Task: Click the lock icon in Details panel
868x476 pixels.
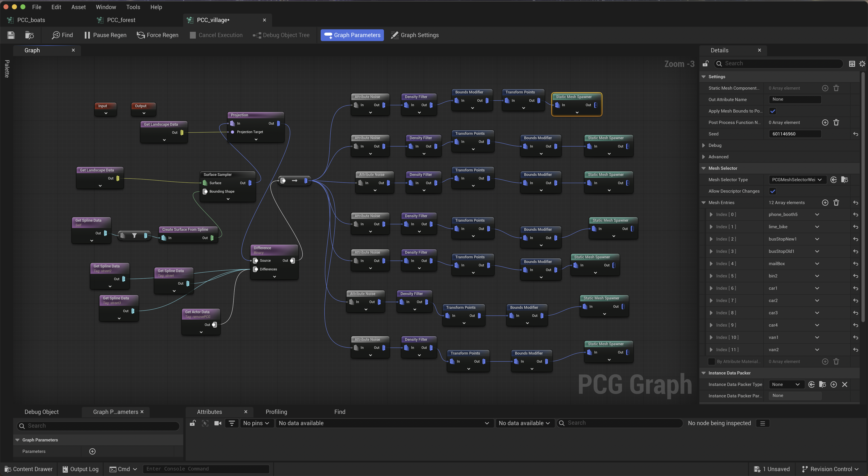Action: pyautogui.click(x=706, y=64)
